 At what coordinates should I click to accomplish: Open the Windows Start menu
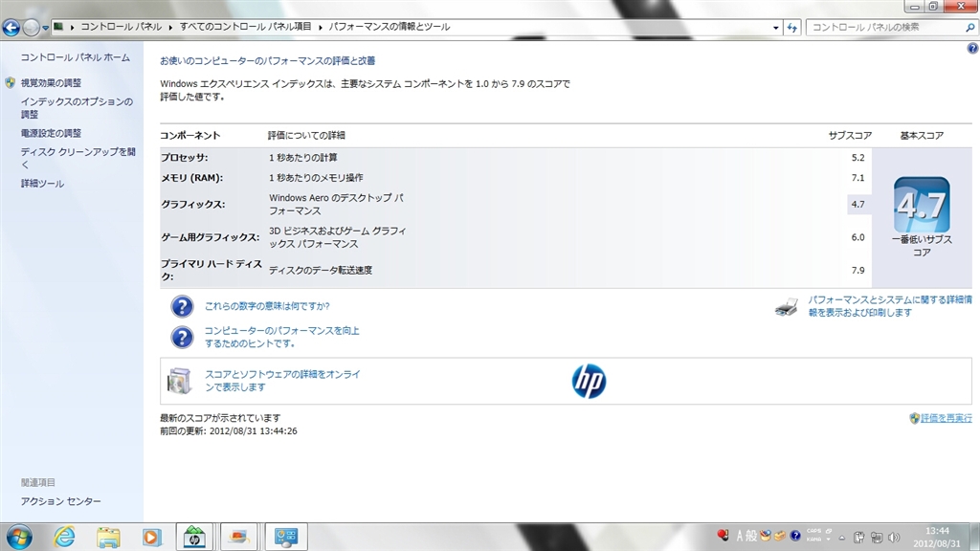click(19, 538)
